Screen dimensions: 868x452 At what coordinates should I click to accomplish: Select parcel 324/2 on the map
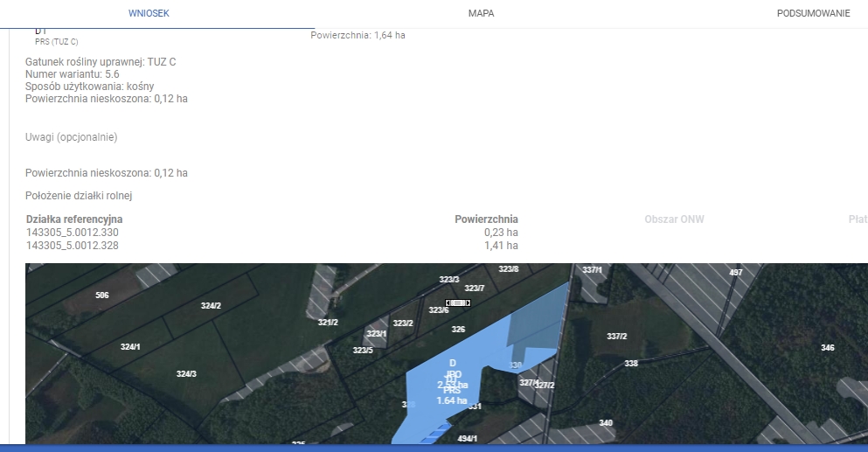click(211, 306)
